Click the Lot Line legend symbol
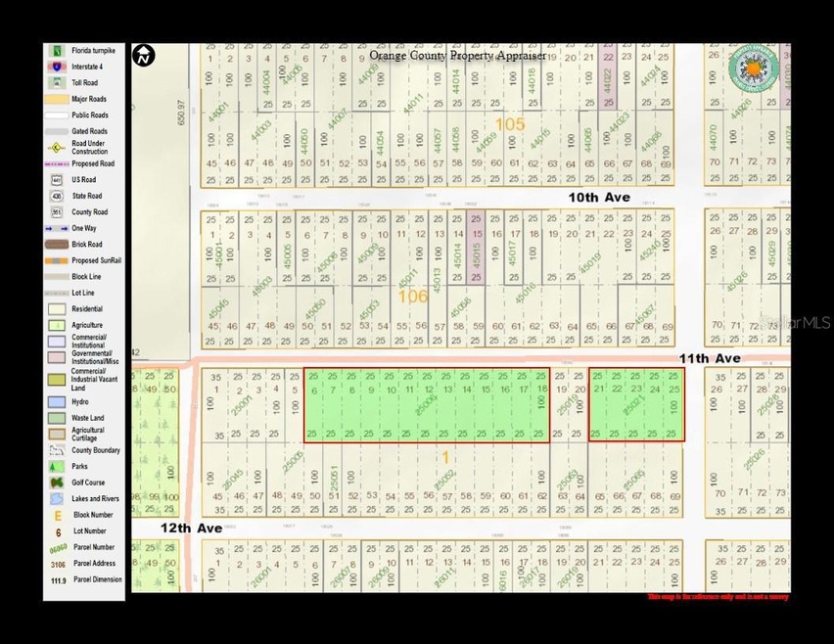Viewport: 834px width, 644px height. point(57,293)
